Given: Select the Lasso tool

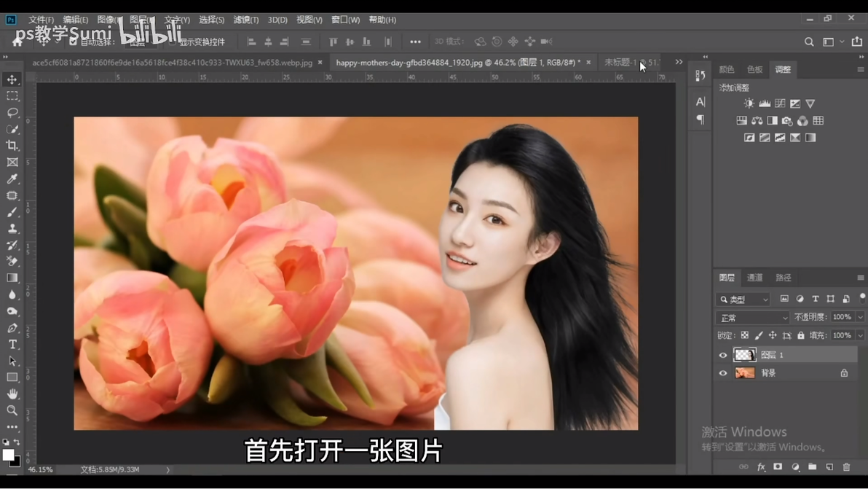Looking at the screenshot, I should coord(12,113).
